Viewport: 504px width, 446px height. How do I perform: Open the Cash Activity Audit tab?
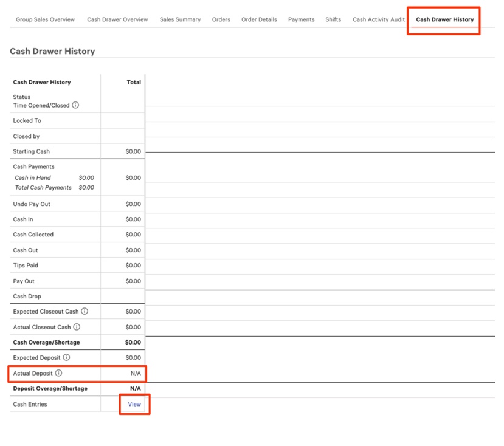click(x=378, y=19)
